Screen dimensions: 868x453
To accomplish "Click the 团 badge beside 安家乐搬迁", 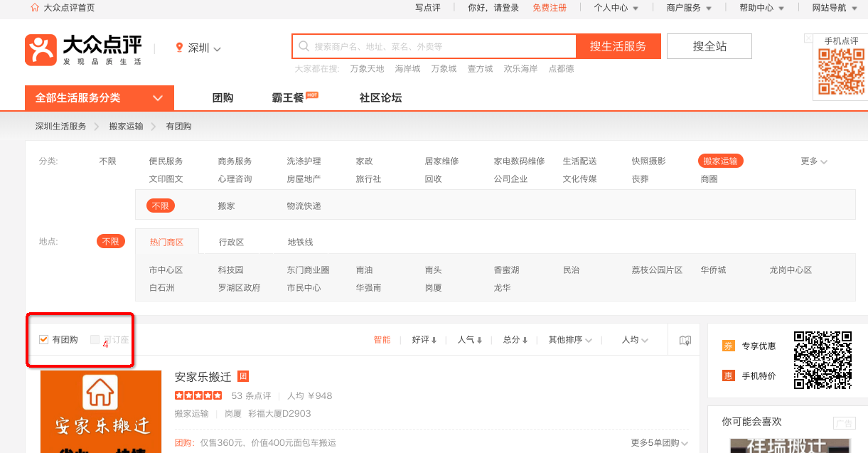I will pos(243,377).
